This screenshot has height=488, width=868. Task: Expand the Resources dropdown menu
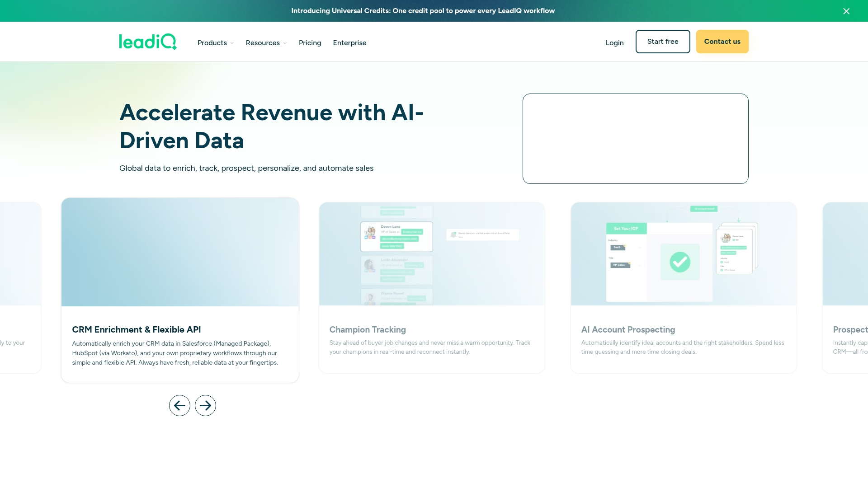point(266,43)
